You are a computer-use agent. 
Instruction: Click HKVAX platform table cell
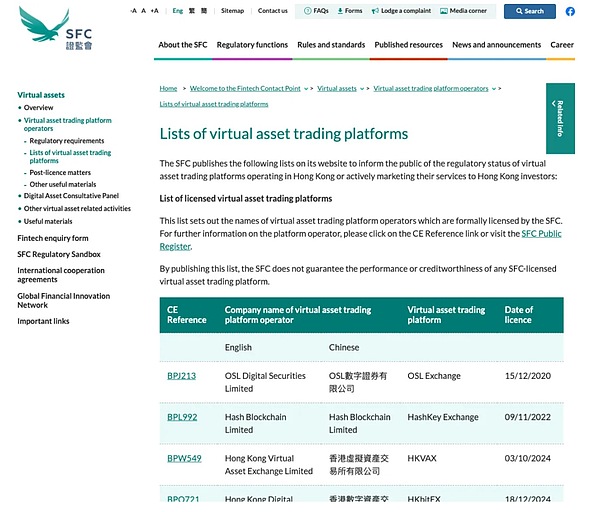coord(422,458)
